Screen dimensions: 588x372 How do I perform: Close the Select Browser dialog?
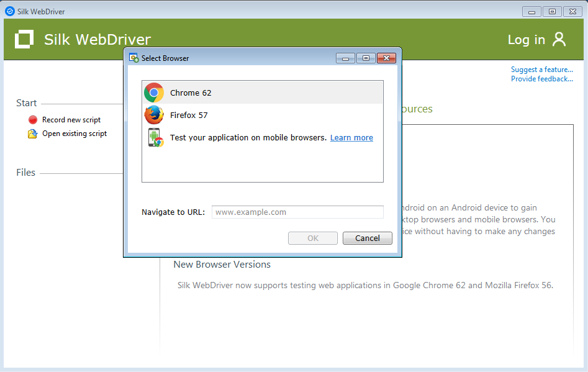386,58
